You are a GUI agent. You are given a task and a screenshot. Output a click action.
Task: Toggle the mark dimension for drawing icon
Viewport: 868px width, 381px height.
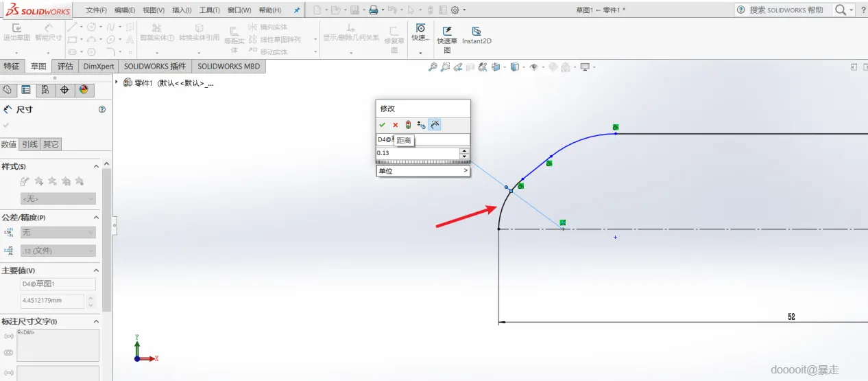(435, 125)
